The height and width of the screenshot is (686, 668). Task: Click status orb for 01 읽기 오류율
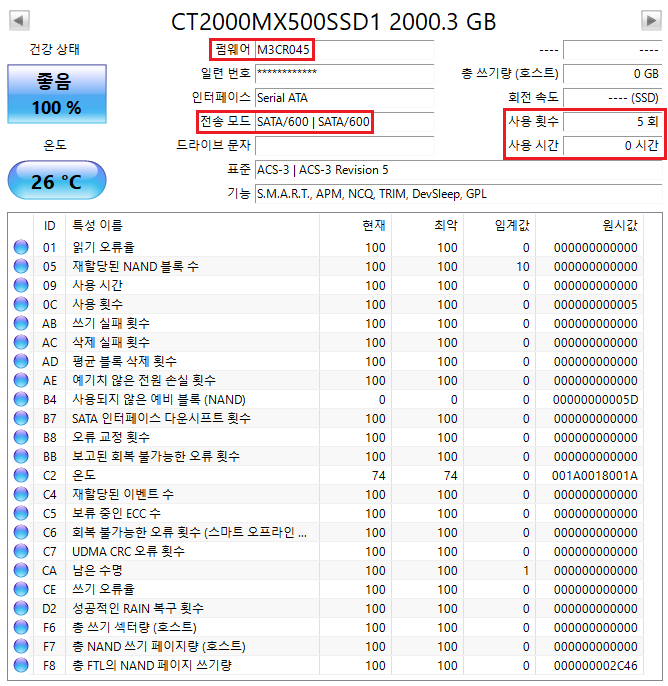pyautogui.click(x=21, y=247)
